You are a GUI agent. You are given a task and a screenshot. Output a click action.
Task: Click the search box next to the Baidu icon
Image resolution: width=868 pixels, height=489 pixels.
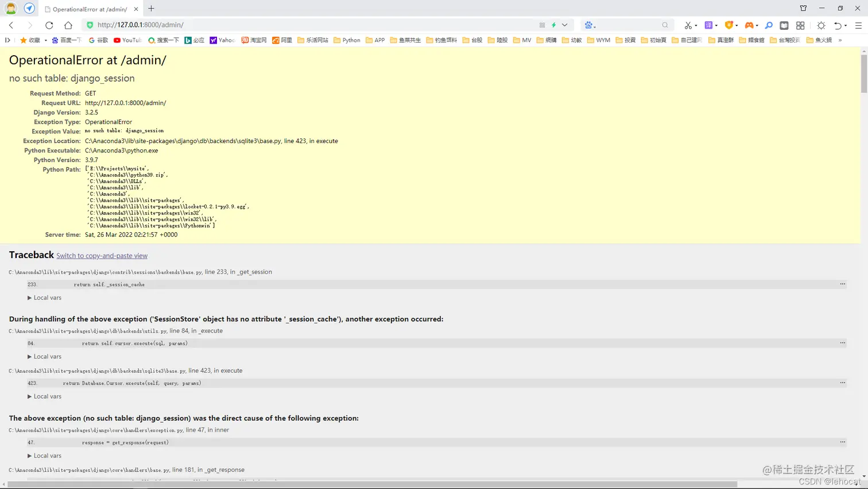point(629,25)
